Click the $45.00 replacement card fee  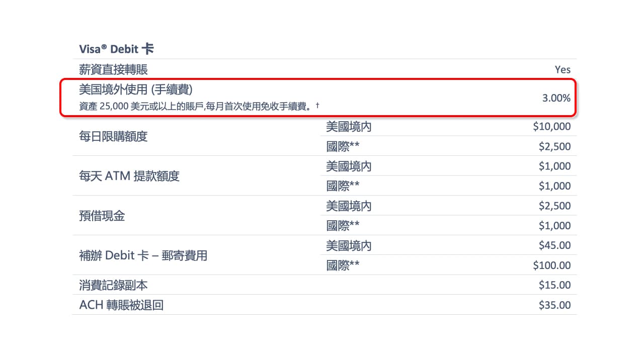pos(554,246)
